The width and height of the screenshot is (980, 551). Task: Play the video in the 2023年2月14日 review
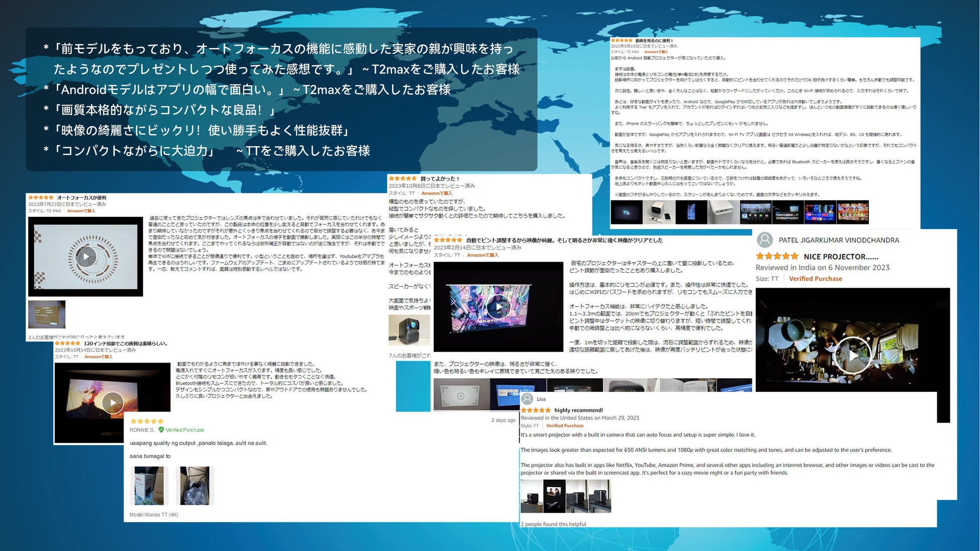click(x=498, y=307)
